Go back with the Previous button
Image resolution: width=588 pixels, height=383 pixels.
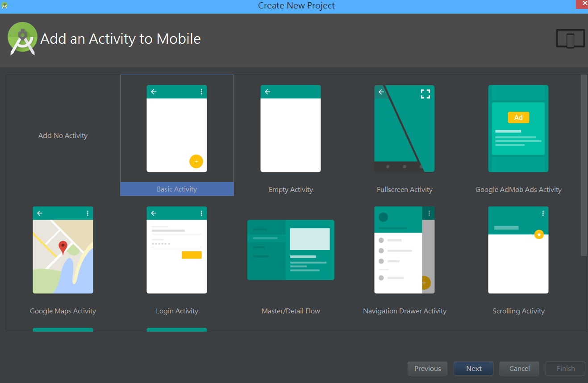(427, 369)
